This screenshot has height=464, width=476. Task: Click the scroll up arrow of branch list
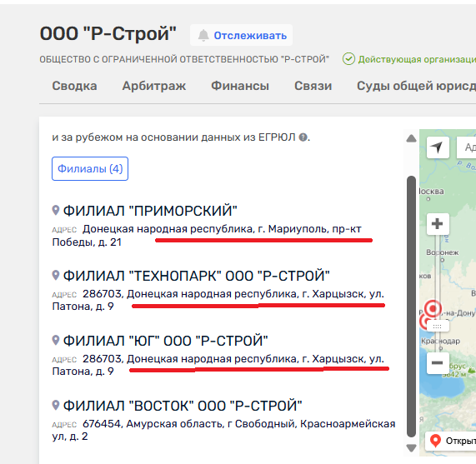click(411, 138)
